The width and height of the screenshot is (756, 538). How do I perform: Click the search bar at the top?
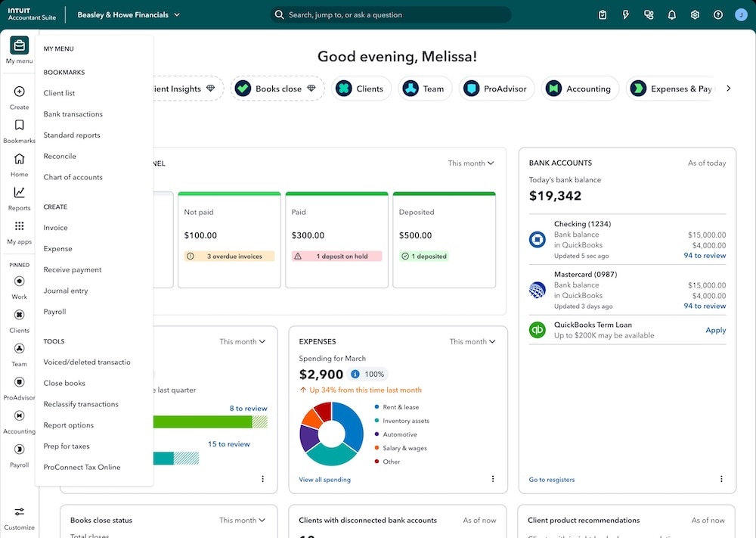pyautogui.click(x=391, y=14)
